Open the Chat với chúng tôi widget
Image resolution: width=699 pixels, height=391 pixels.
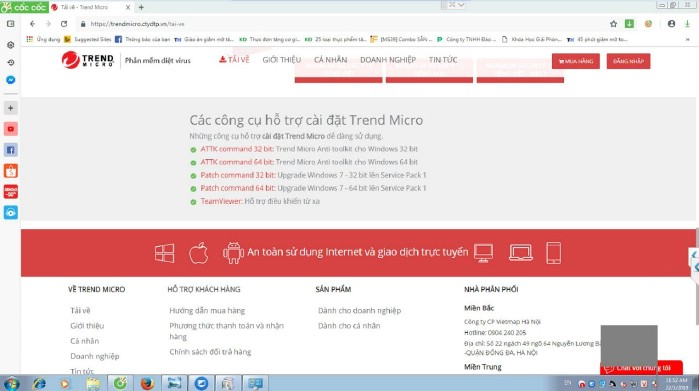(642, 368)
